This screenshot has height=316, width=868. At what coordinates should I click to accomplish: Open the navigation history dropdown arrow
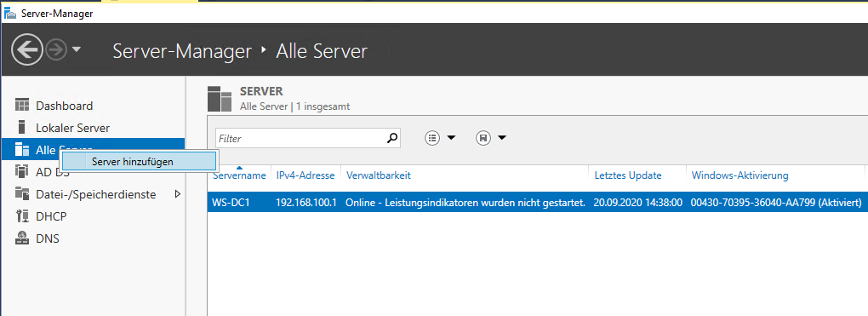[x=77, y=50]
